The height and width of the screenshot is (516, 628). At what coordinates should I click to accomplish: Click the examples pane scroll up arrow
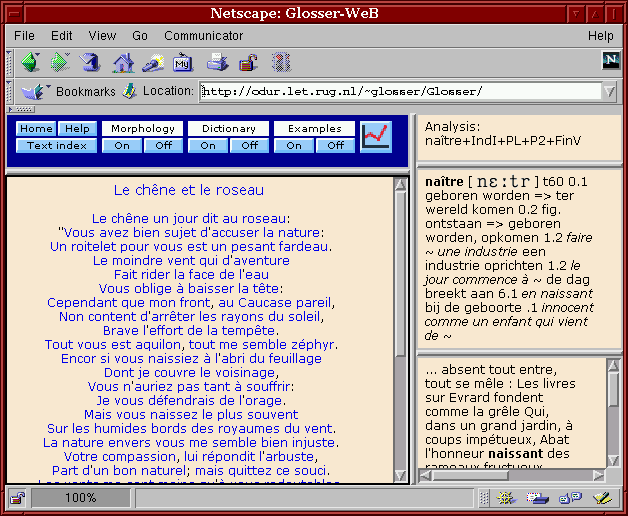[x=613, y=365]
